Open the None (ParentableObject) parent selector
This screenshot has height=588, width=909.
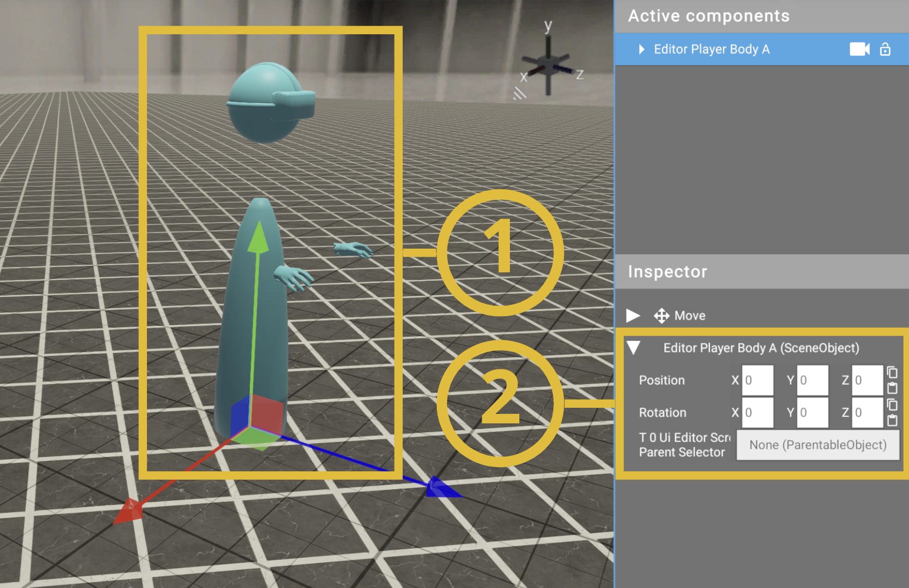(x=817, y=445)
